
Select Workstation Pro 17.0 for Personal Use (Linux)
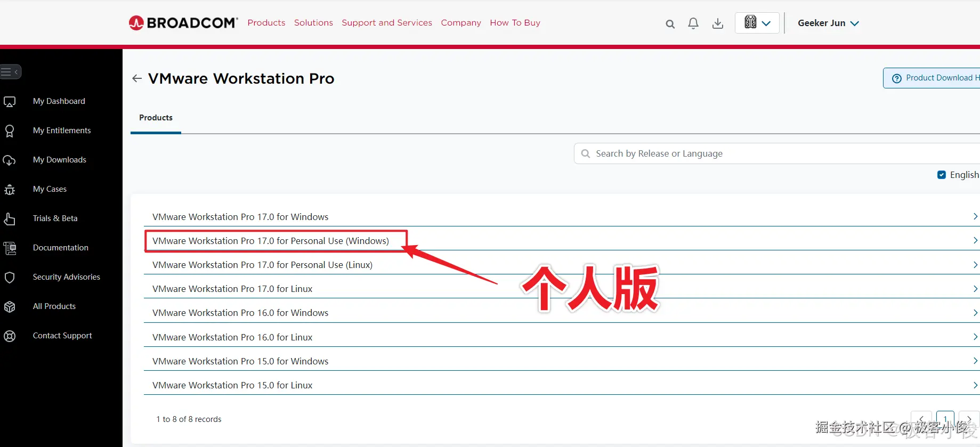click(562, 265)
